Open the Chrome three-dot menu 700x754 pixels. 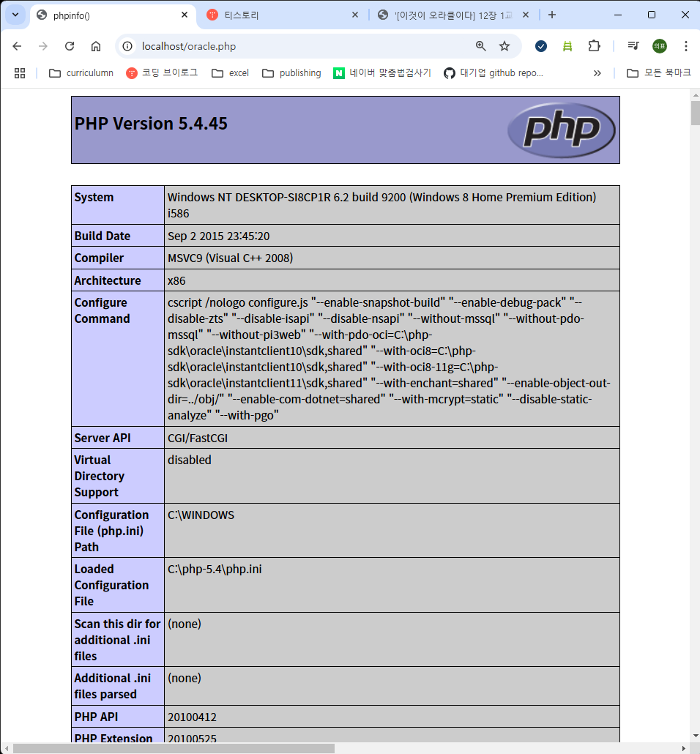686,46
